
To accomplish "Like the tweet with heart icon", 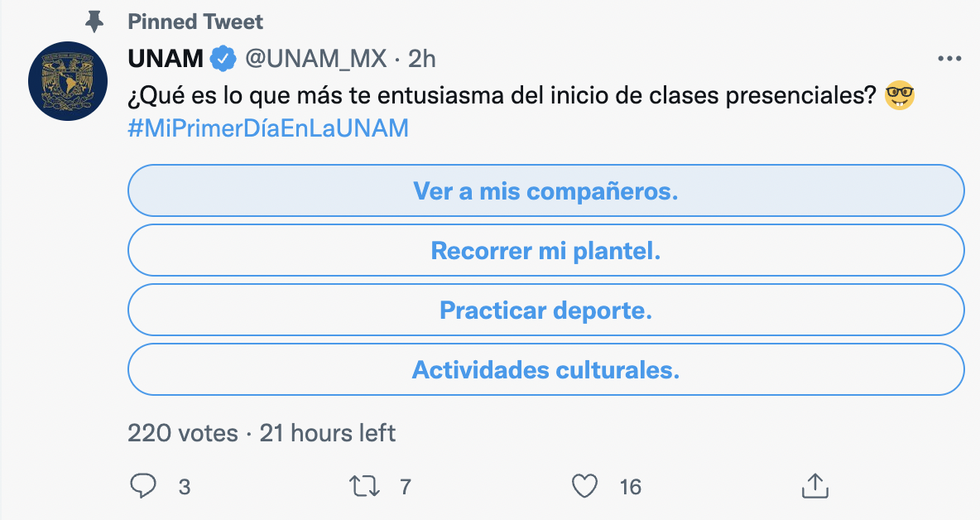I will 585,486.
